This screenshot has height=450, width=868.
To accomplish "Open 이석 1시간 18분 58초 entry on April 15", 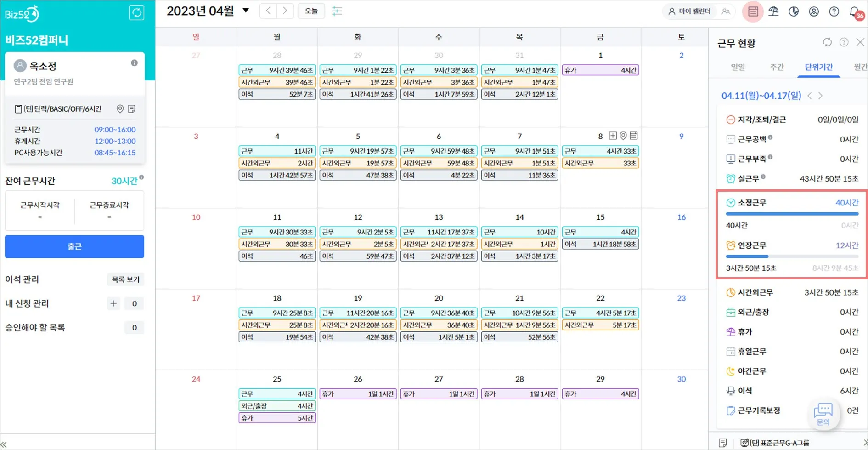I will pyautogui.click(x=600, y=244).
